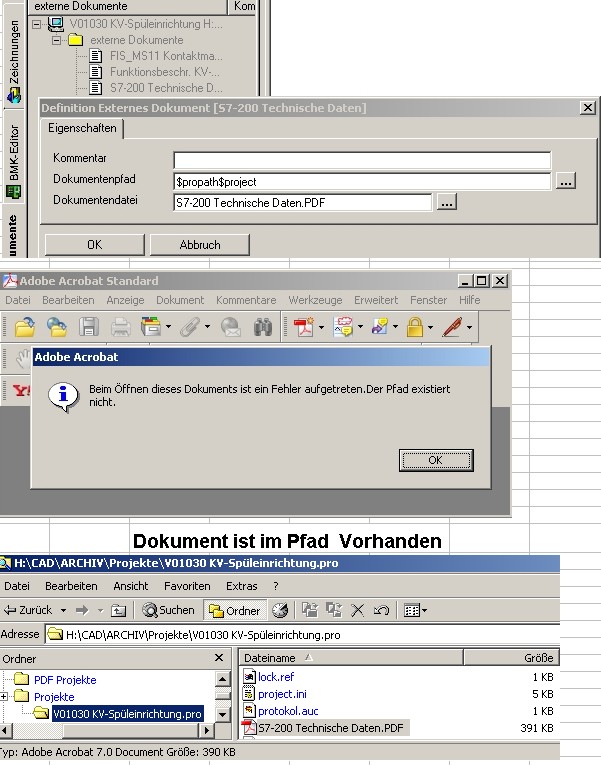Image resolution: width=601 pixels, height=765 pixels.
Task: Open the dropdown arrow next to padlock icon
Action: pyautogui.click(x=430, y=327)
